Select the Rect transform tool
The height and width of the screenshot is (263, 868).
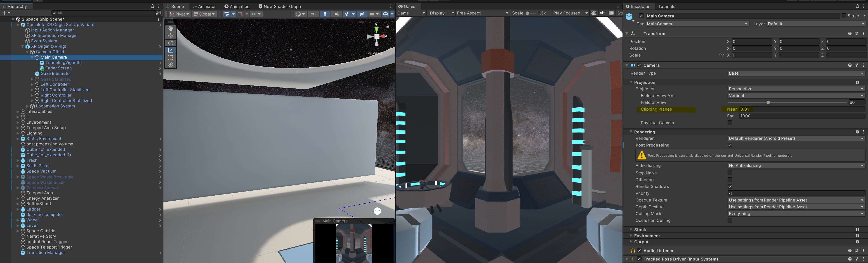pyautogui.click(x=170, y=57)
